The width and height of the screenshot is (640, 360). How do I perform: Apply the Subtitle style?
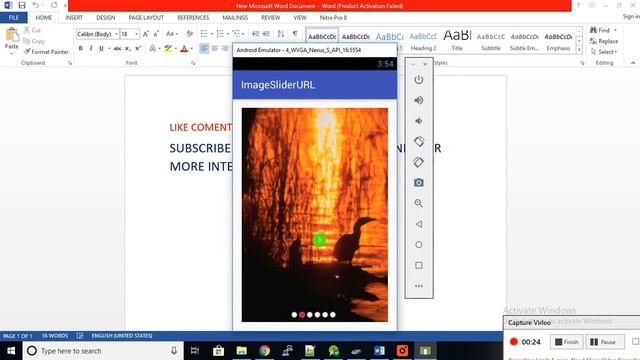coord(491,41)
